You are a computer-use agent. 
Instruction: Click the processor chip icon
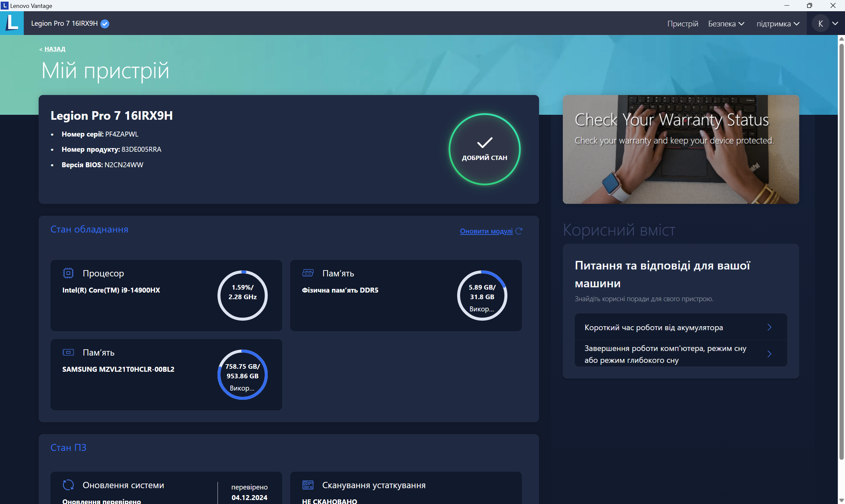pos(68,273)
